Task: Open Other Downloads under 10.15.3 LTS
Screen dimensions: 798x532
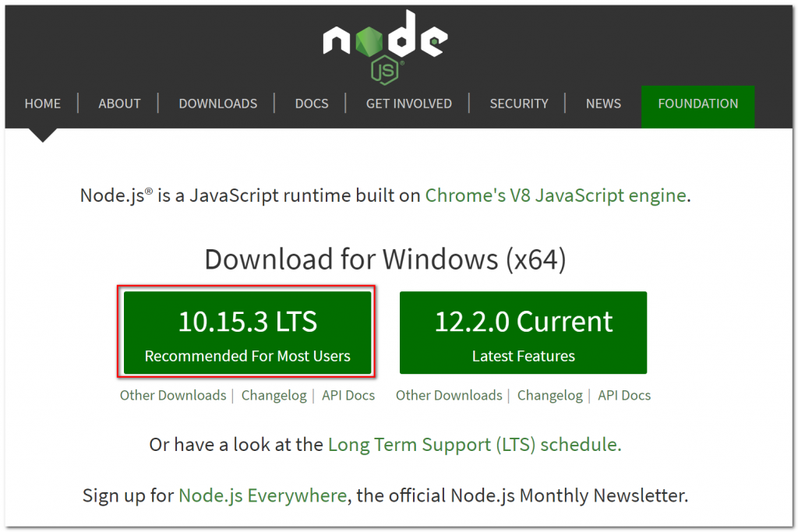Action: (x=173, y=395)
